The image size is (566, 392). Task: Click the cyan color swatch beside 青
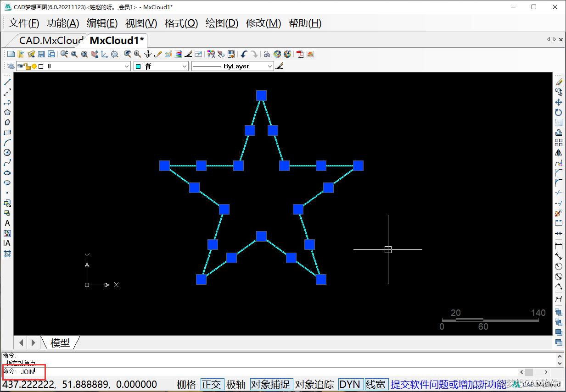click(x=138, y=66)
